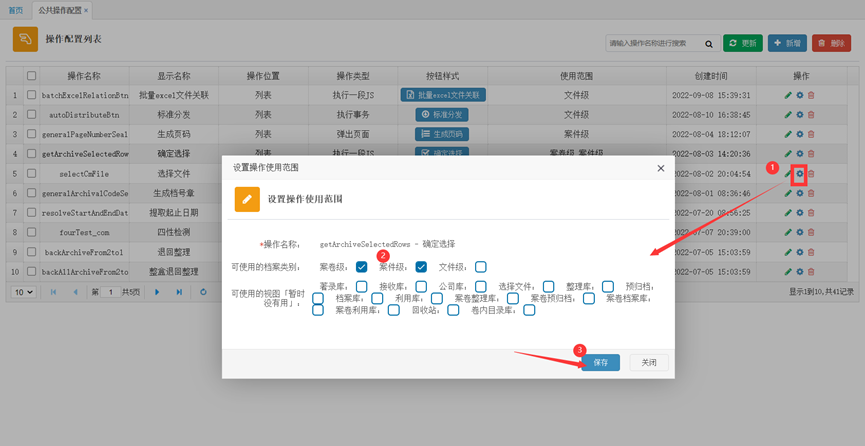Click the search magnifier icon

pyautogui.click(x=709, y=44)
